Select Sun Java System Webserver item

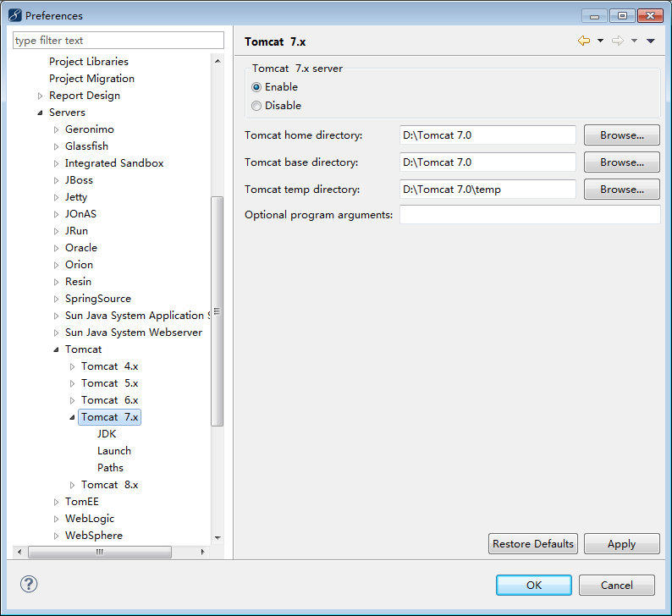point(134,333)
